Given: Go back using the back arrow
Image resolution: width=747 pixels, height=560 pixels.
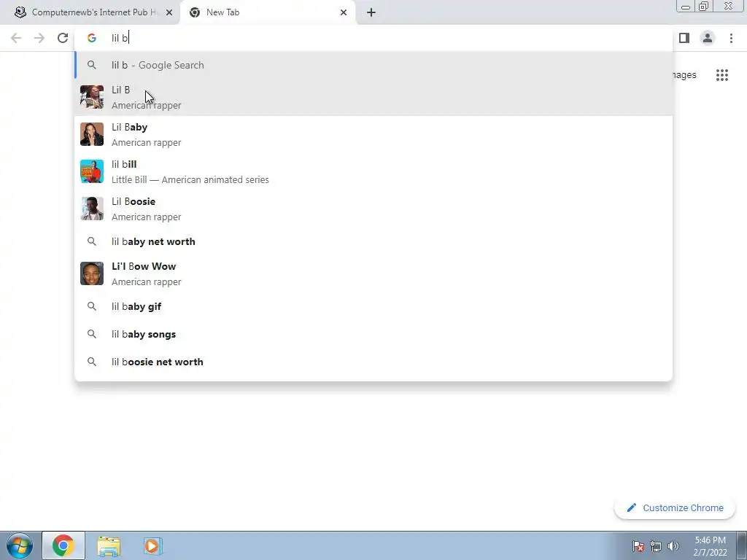Looking at the screenshot, I should pyautogui.click(x=16, y=38).
